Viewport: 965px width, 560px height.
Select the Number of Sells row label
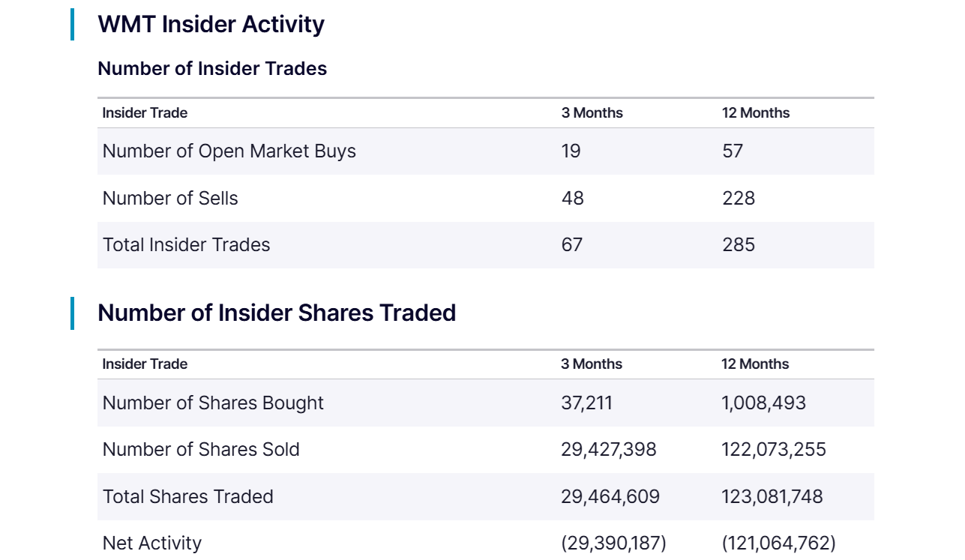170,199
